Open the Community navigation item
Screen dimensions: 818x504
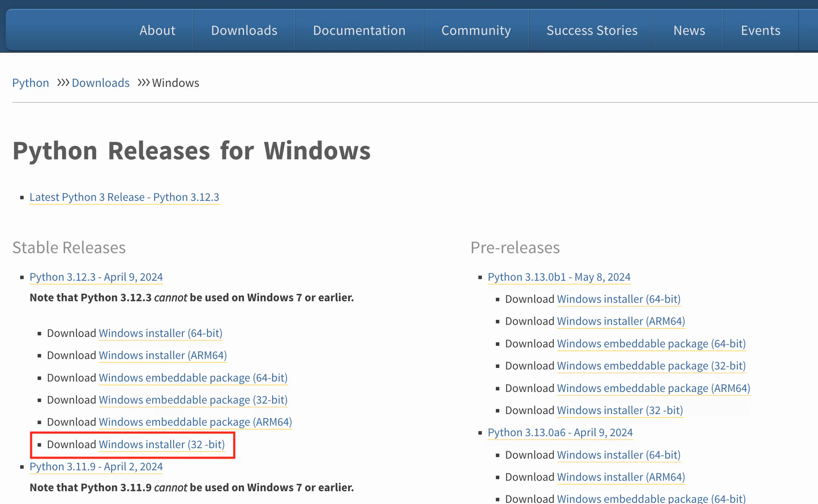(x=476, y=30)
